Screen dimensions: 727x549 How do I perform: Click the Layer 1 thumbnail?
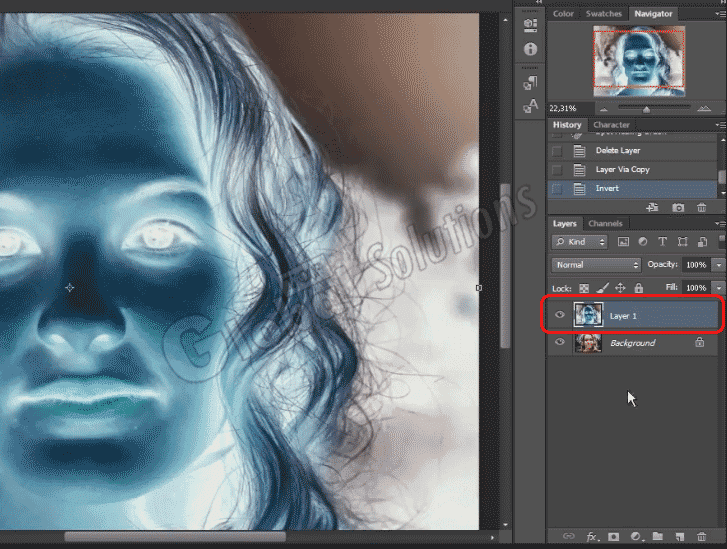tap(588, 315)
